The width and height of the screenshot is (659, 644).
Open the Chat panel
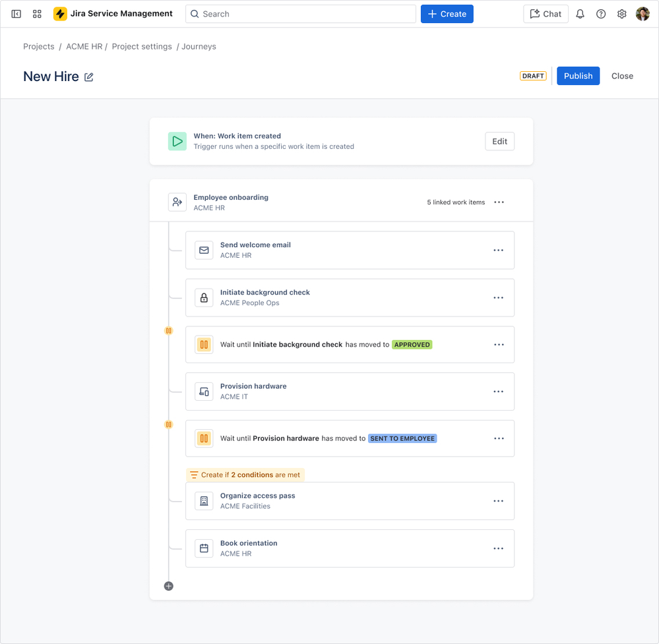tap(546, 14)
